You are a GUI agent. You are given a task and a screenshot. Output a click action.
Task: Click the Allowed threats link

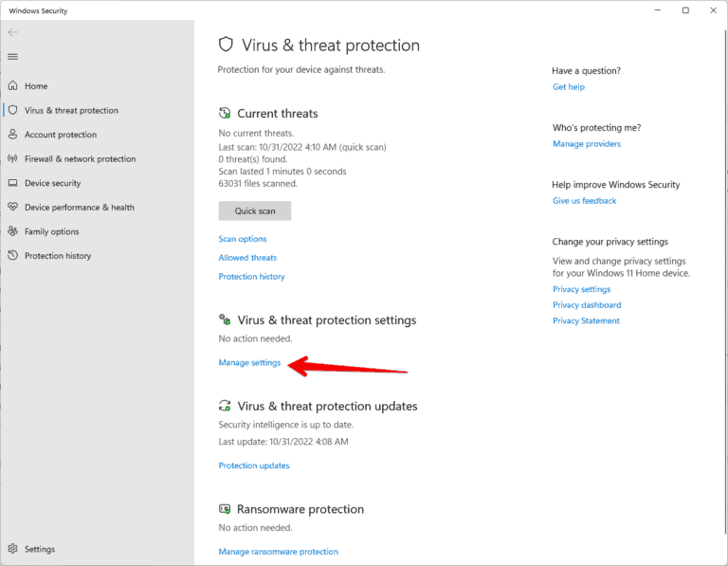click(247, 258)
